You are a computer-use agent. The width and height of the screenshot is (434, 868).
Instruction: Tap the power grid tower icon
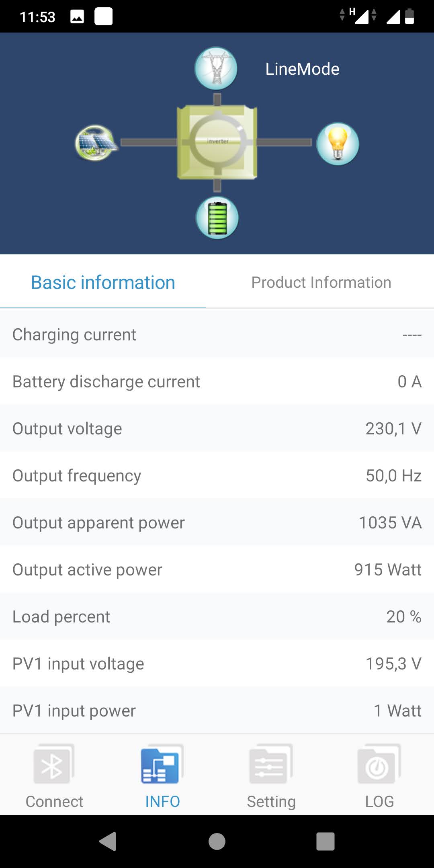pyautogui.click(x=216, y=68)
